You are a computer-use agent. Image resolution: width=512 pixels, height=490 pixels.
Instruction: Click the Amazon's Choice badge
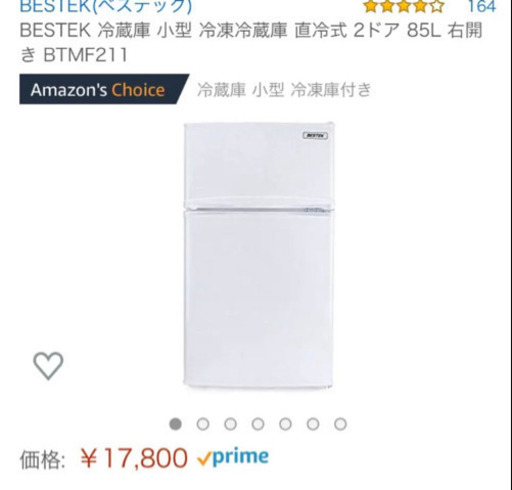(x=104, y=89)
